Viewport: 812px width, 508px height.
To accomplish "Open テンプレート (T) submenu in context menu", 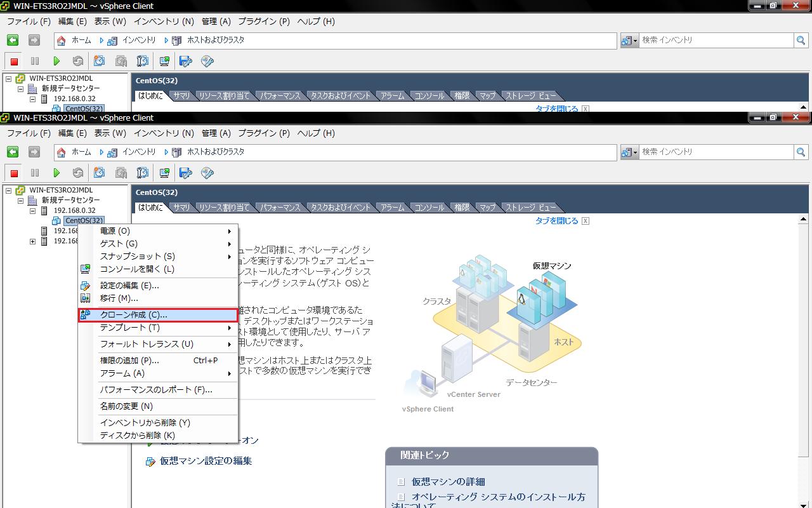I will [x=158, y=328].
